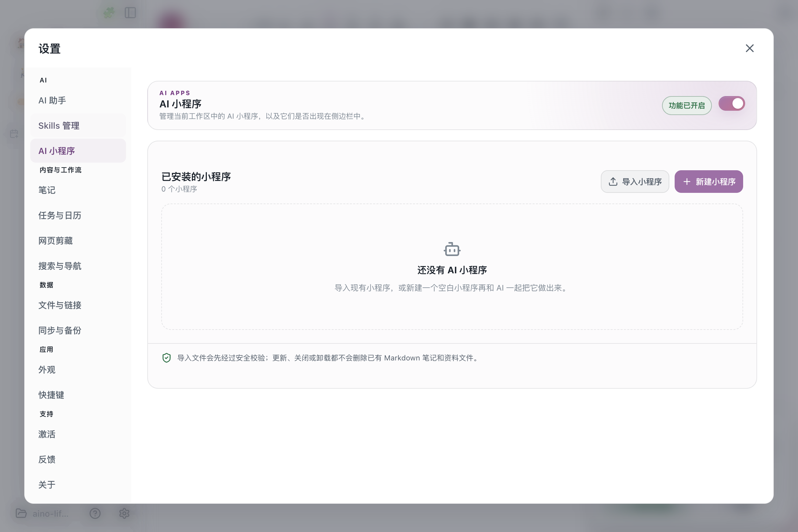Screen dimensions: 798x532
Task: Click the green shield security icon
Action: 166,358
